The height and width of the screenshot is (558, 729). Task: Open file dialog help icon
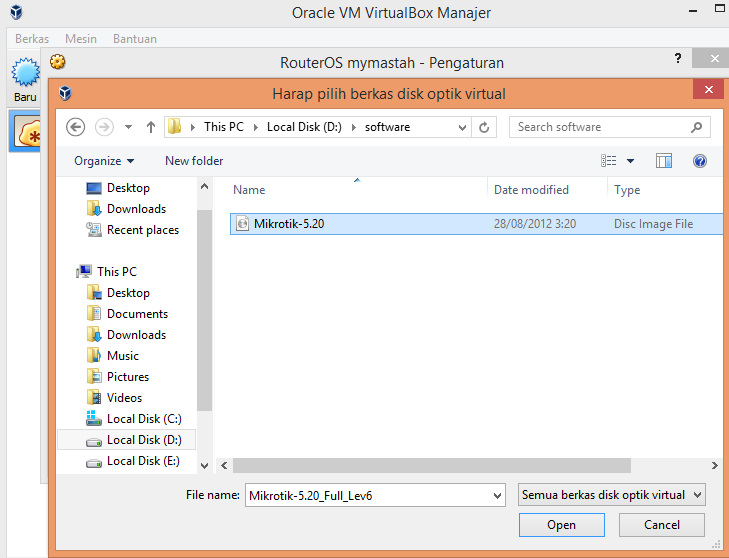700,161
